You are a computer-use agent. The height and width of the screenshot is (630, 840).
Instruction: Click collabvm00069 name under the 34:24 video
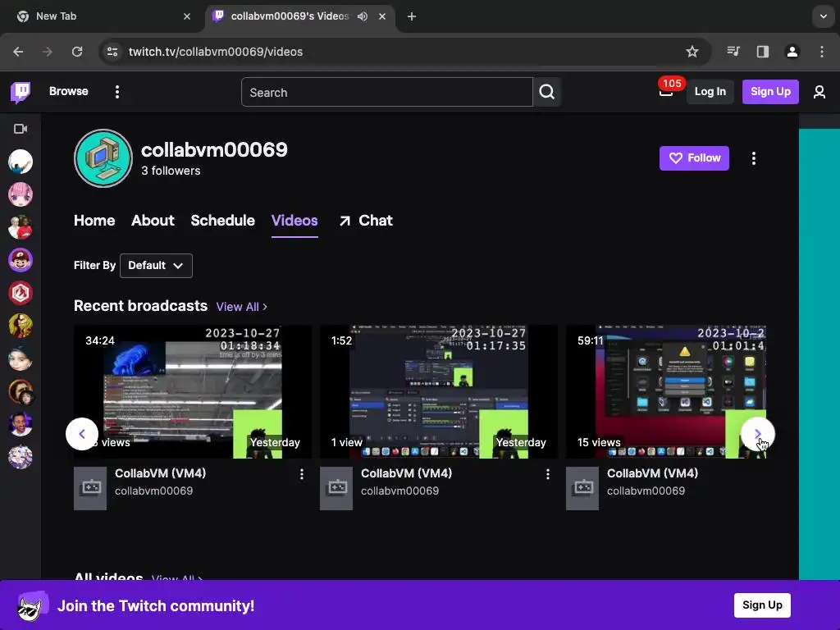pos(153,491)
